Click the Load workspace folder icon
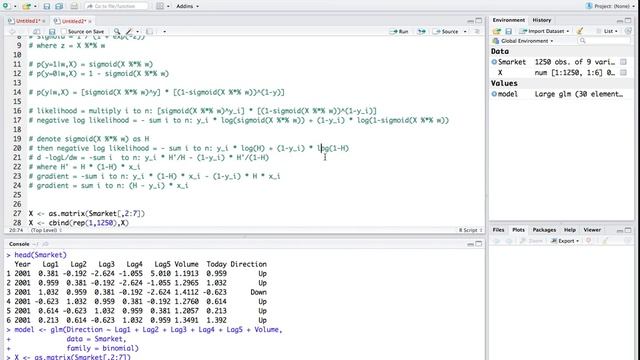Viewport: 640px width, 360px height. coord(497,31)
